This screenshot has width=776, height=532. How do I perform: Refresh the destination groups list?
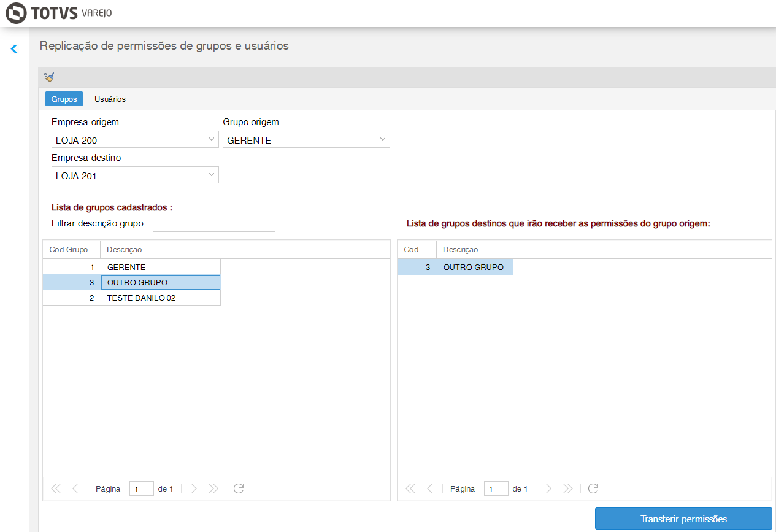click(593, 488)
